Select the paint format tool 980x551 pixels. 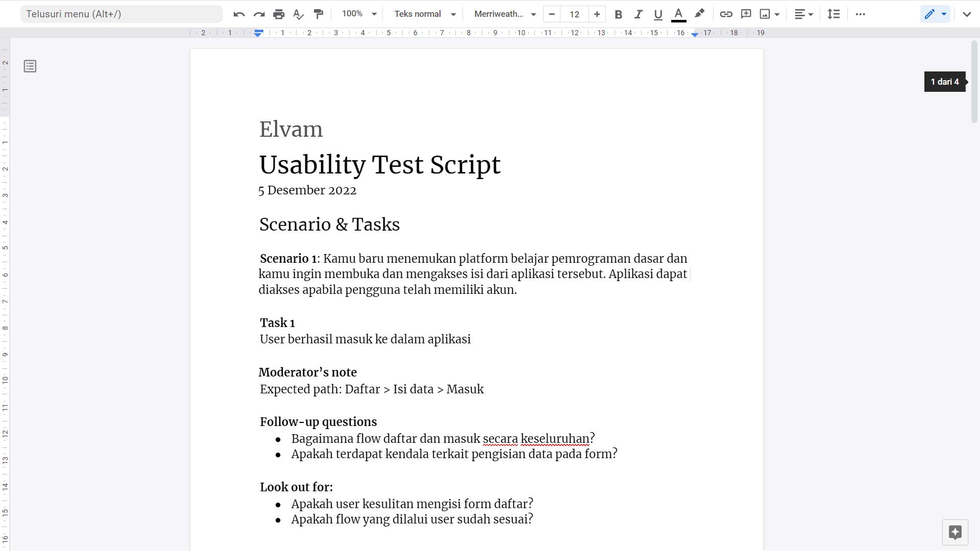pos(318,14)
